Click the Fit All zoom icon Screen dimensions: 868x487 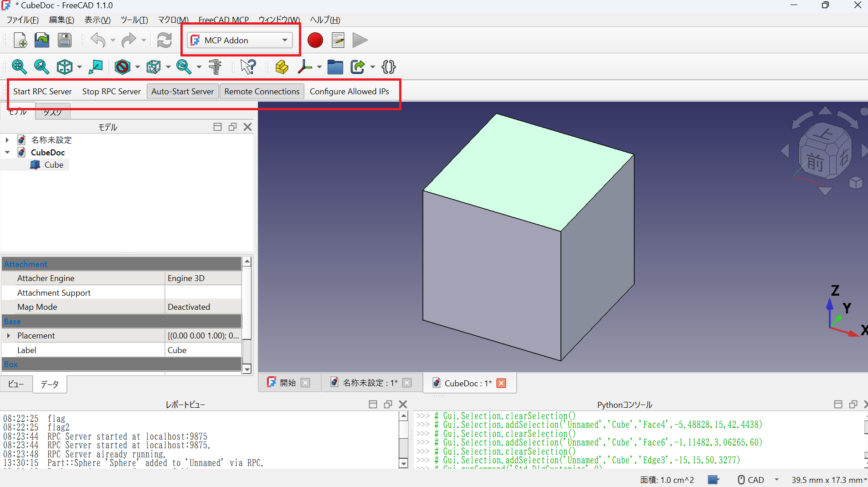[19, 67]
